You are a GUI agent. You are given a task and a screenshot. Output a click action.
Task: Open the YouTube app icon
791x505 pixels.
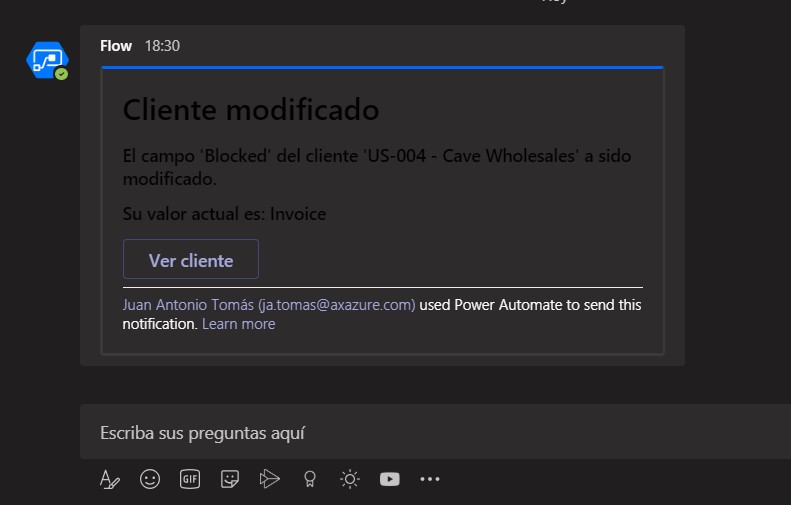tap(389, 479)
